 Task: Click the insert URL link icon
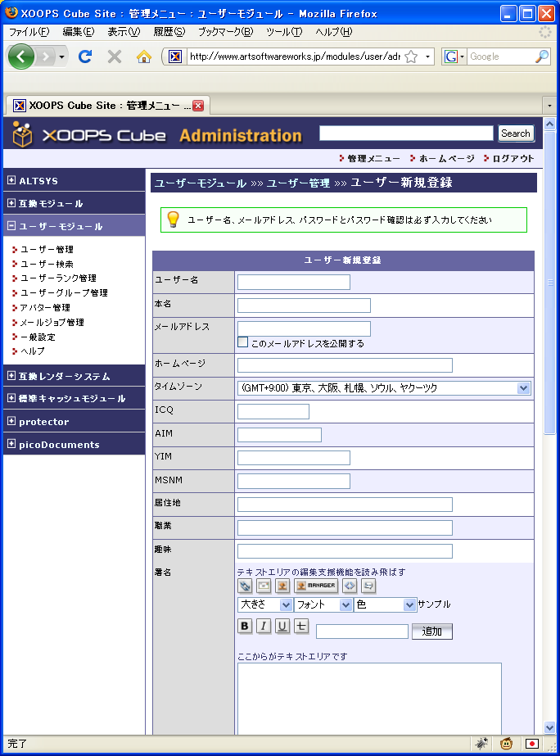(245, 586)
